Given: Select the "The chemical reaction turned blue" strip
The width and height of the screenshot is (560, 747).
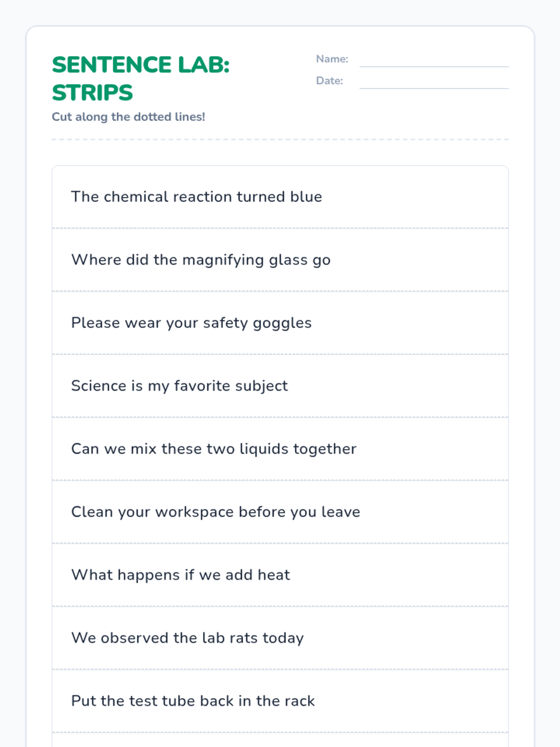Looking at the screenshot, I should [x=280, y=197].
